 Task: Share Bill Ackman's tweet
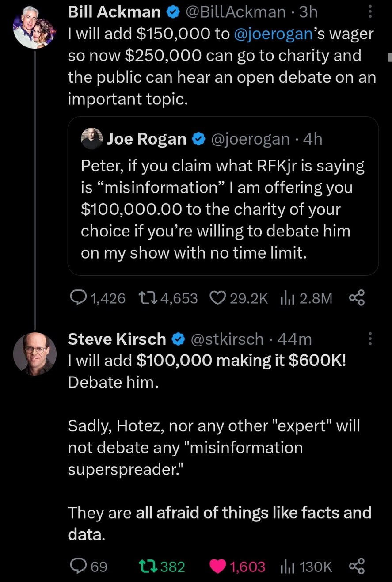click(x=357, y=299)
